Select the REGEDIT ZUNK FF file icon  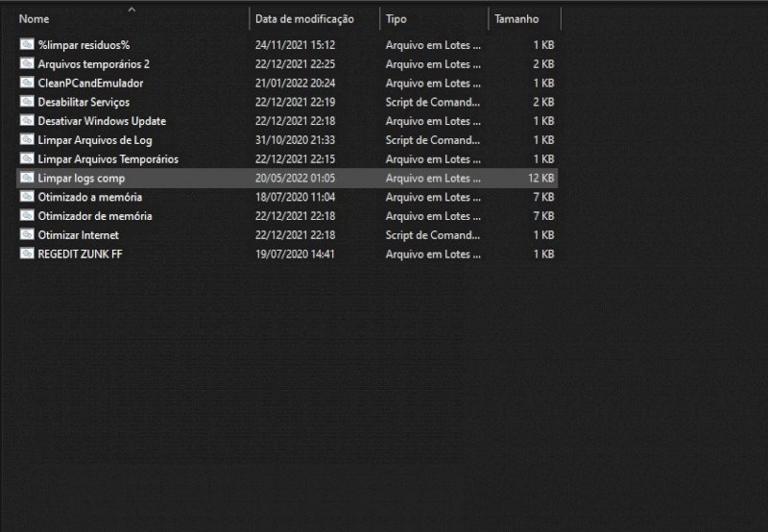[x=27, y=254]
